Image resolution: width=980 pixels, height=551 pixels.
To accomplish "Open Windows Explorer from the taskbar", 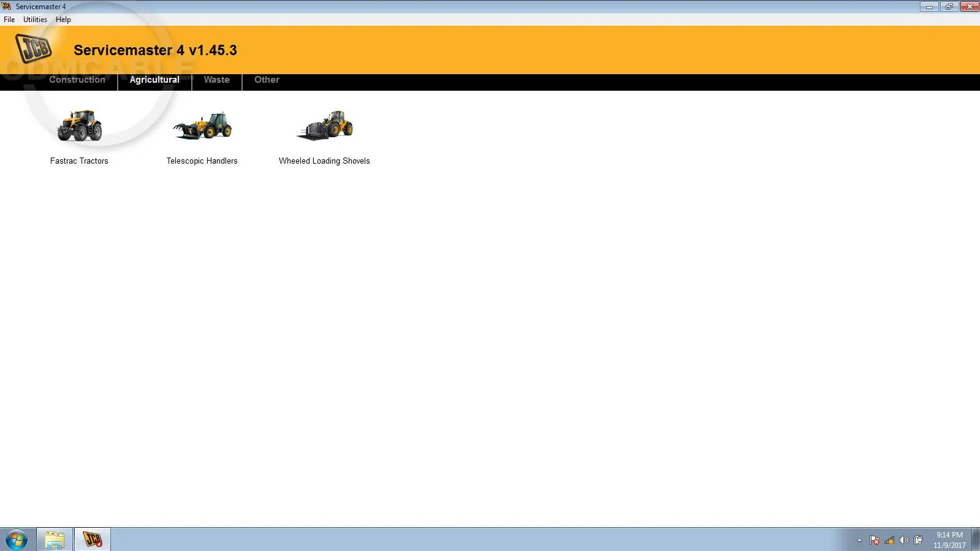I will click(55, 539).
